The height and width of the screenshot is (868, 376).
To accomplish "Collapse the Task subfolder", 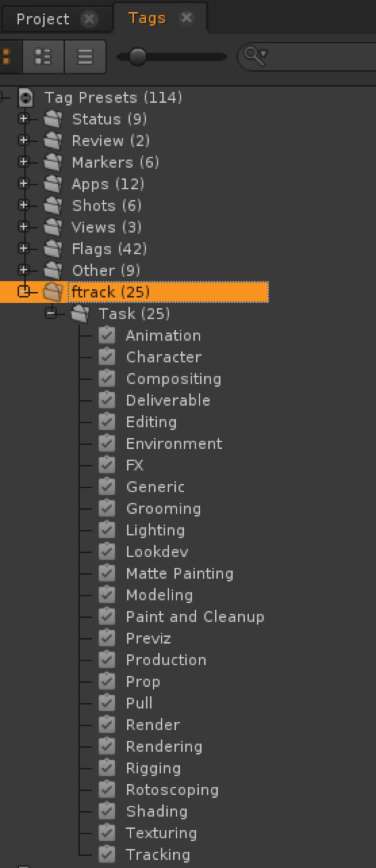I will (51, 314).
